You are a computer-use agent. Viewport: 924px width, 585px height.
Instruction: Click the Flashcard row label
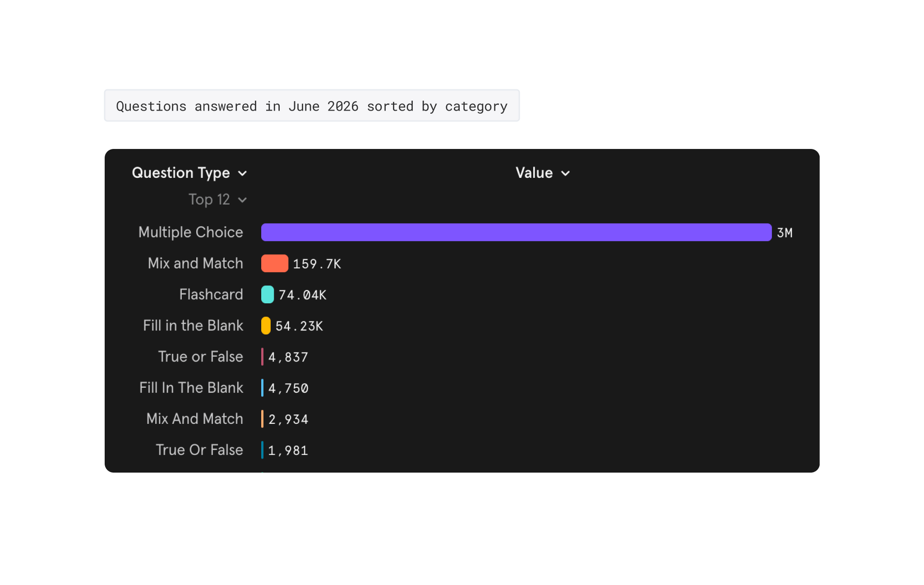tap(211, 294)
